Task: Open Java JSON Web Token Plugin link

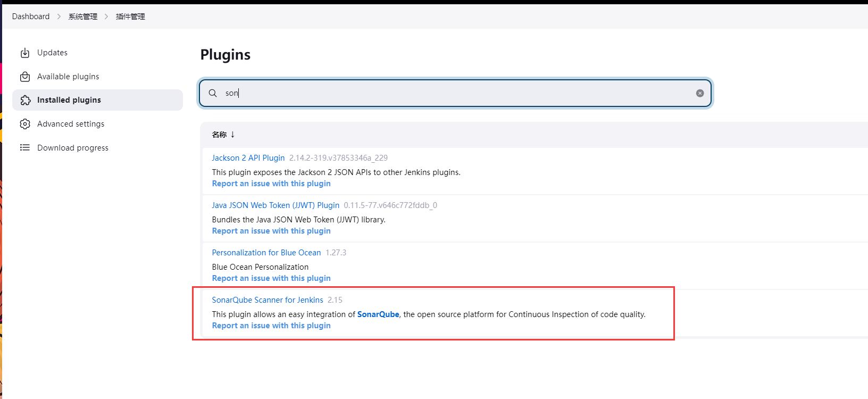Action: [x=276, y=205]
